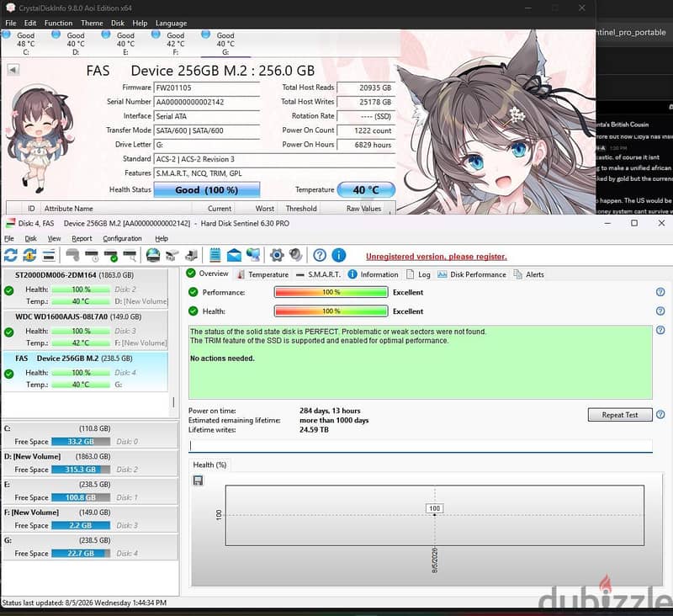673x616 pixels.
Task: Open configuration via the gear toolbar icon
Action: (277, 255)
